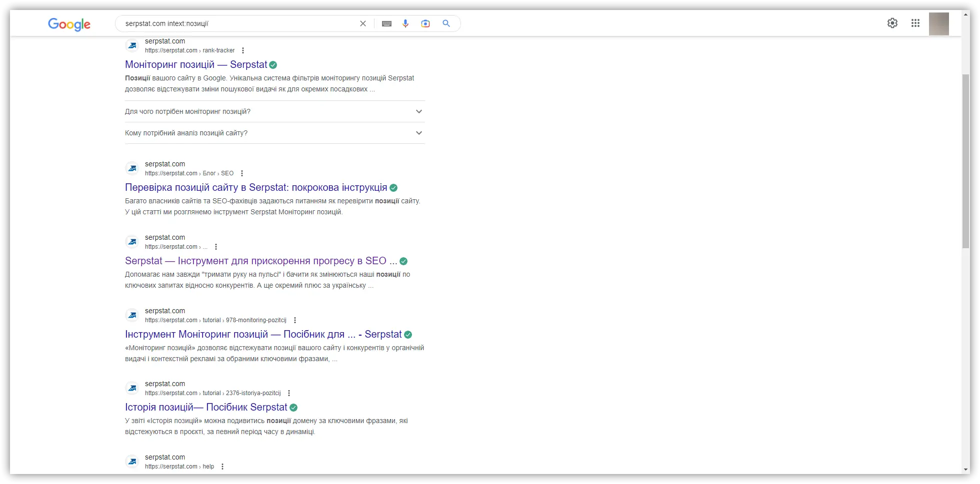Open more options for 978-monitoring-pozitcij result
980x484 pixels.
[295, 320]
